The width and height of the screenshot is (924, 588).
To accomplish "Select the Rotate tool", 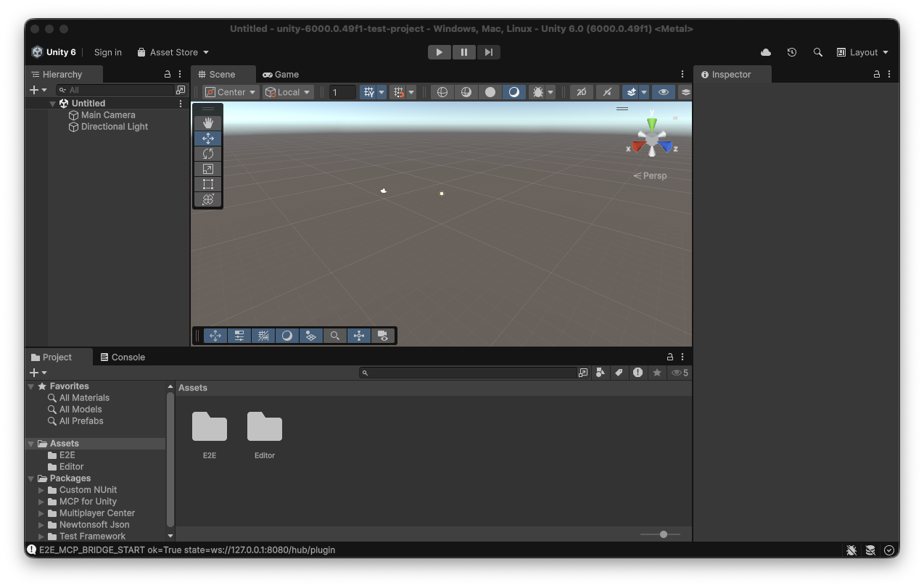I will (208, 154).
